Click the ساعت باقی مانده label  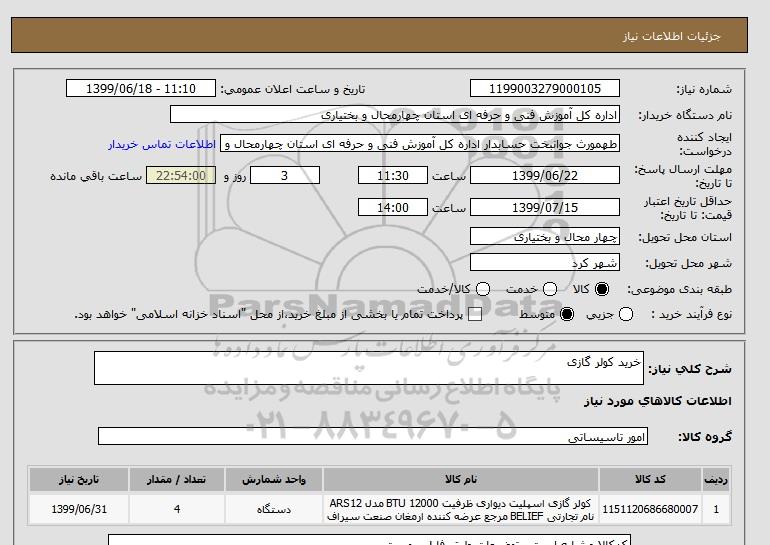[96, 176]
